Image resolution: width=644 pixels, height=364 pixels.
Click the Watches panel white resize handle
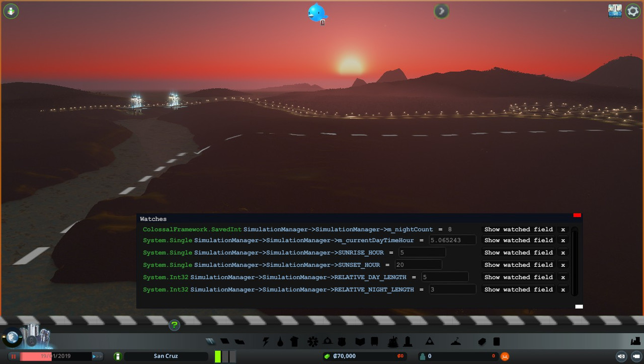pyautogui.click(x=579, y=306)
